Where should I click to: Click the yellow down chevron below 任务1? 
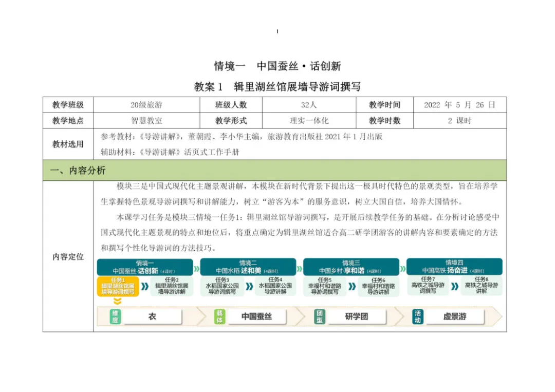point(118,301)
